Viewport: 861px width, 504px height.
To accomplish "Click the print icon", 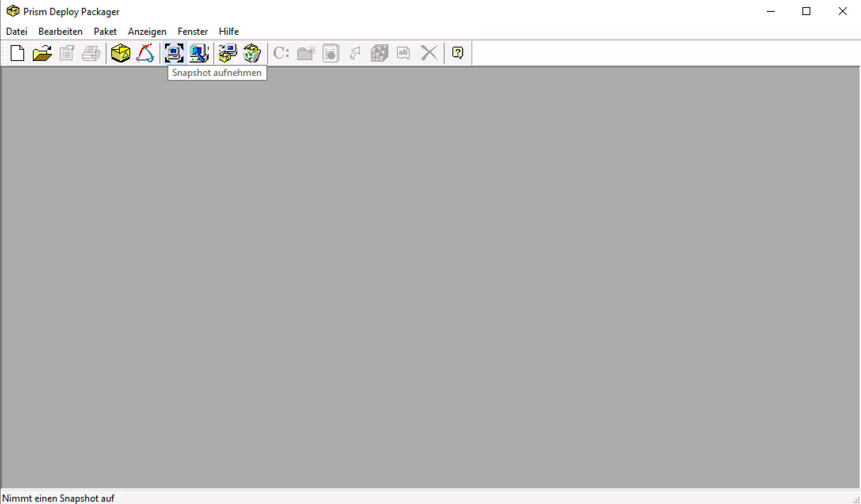I will [91, 53].
